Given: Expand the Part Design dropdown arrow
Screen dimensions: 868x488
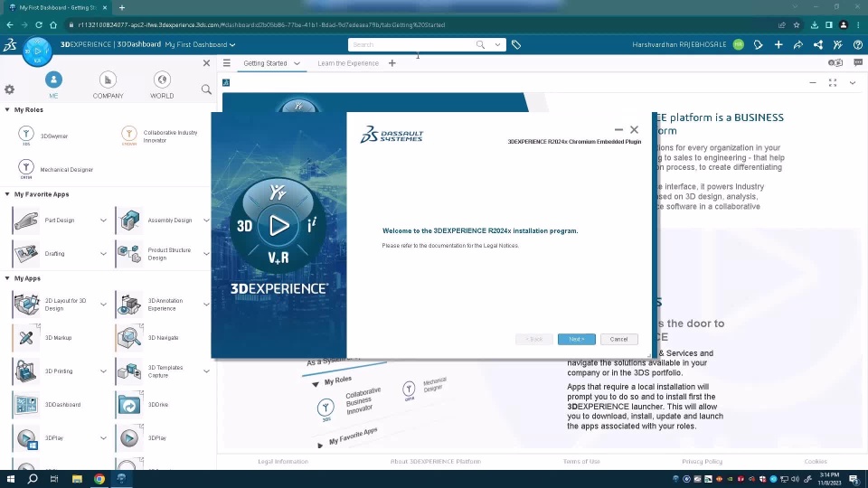Looking at the screenshot, I should (x=103, y=221).
